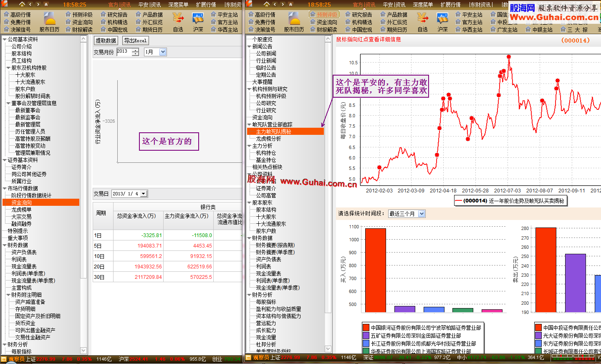Switch to 平安|资讯 tab in the left window
Screen dimensions: 601x364
point(149,5)
